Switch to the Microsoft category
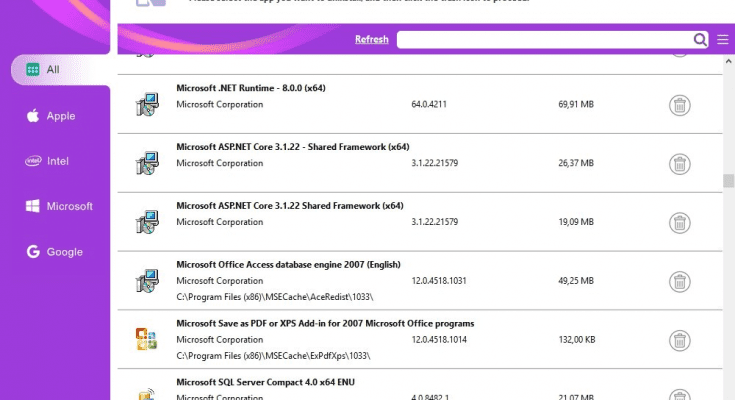735x400 pixels. coord(59,206)
